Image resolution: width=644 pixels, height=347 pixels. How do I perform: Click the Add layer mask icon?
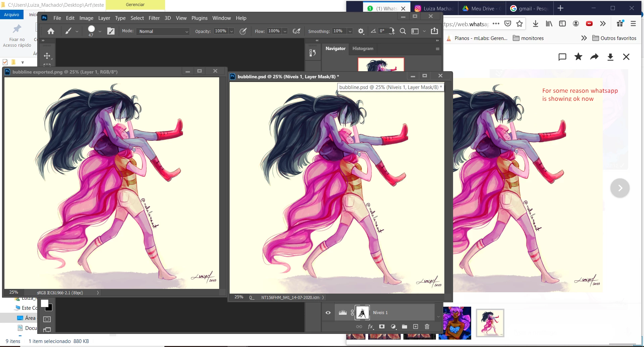pyautogui.click(x=382, y=327)
